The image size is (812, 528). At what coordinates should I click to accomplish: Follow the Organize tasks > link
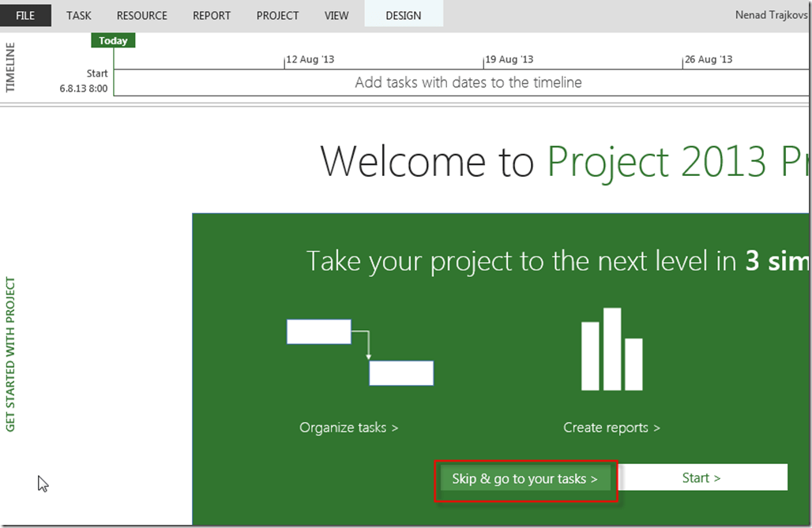(348, 428)
